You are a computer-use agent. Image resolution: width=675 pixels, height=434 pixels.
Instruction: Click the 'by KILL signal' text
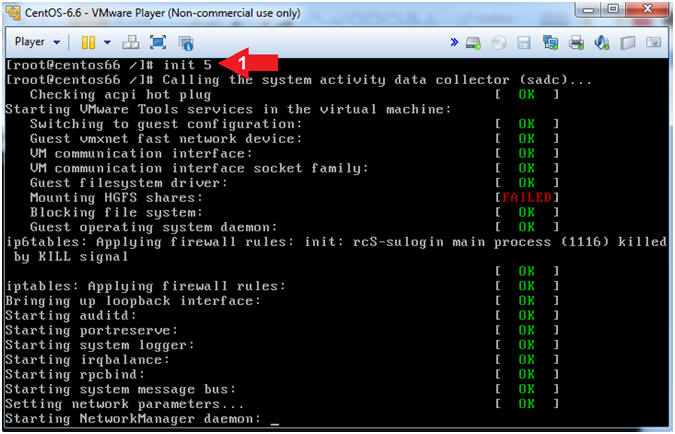71,257
